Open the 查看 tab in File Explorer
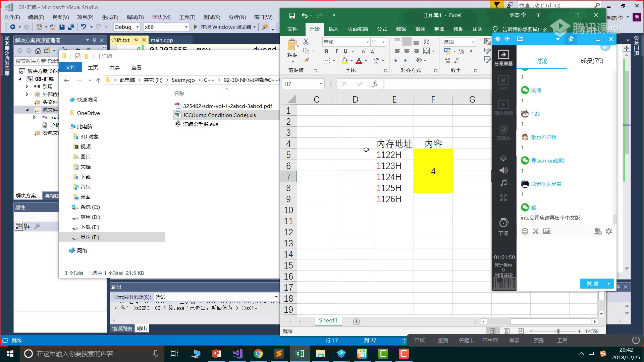This screenshot has width=644, height=362. 136,67
